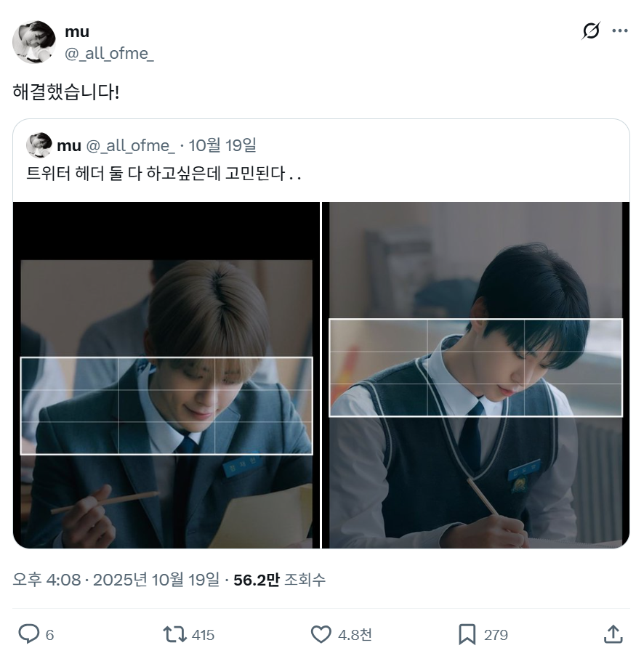644x656 pixels.
Task: Click the Grok explain post icon
Action: click(591, 31)
